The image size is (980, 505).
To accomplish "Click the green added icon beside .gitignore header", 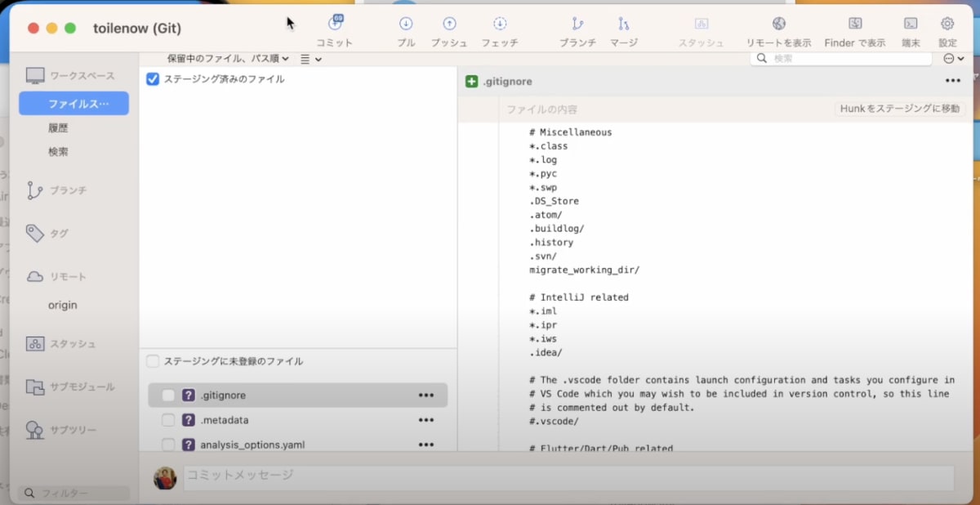I will (x=471, y=81).
